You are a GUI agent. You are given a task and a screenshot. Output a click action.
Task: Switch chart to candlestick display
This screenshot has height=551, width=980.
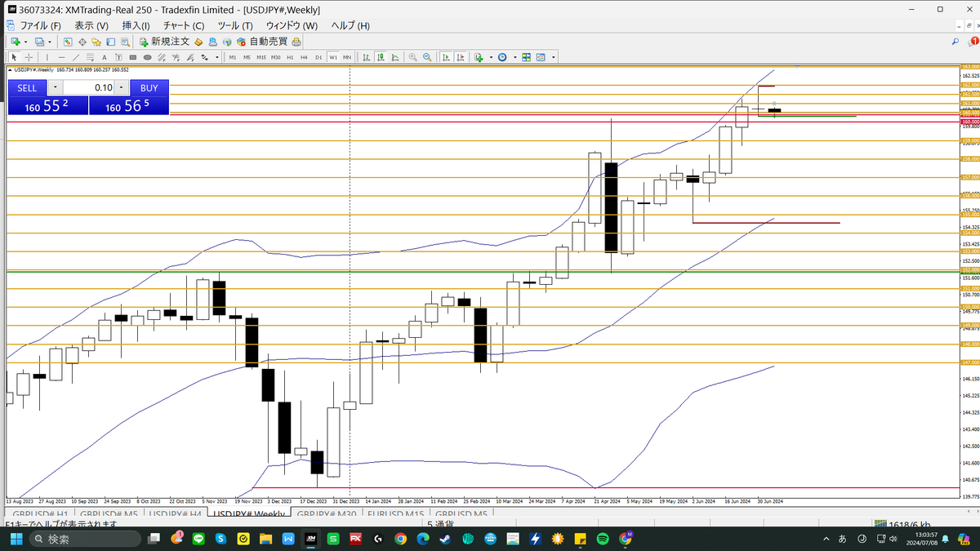pos(381,57)
